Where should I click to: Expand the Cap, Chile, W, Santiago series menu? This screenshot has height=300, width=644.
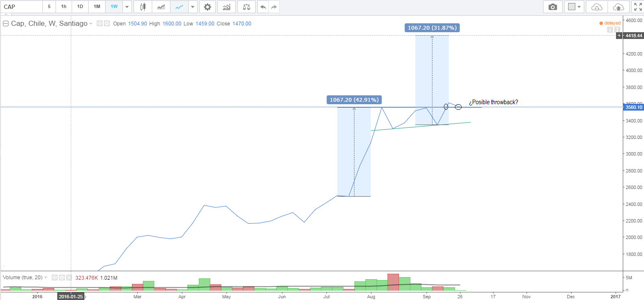pyautogui.click(x=91, y=24)
